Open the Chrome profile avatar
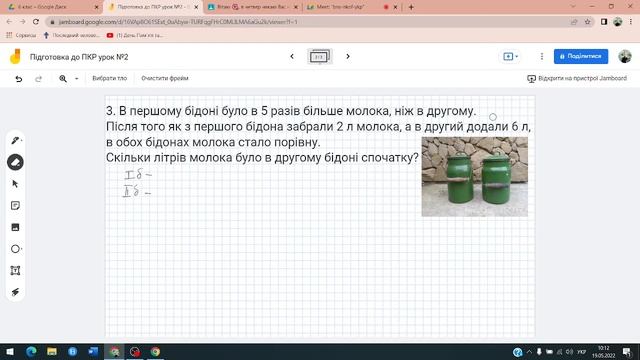Image resolution: width=640 pixels, height=360 pixels. 617,22
